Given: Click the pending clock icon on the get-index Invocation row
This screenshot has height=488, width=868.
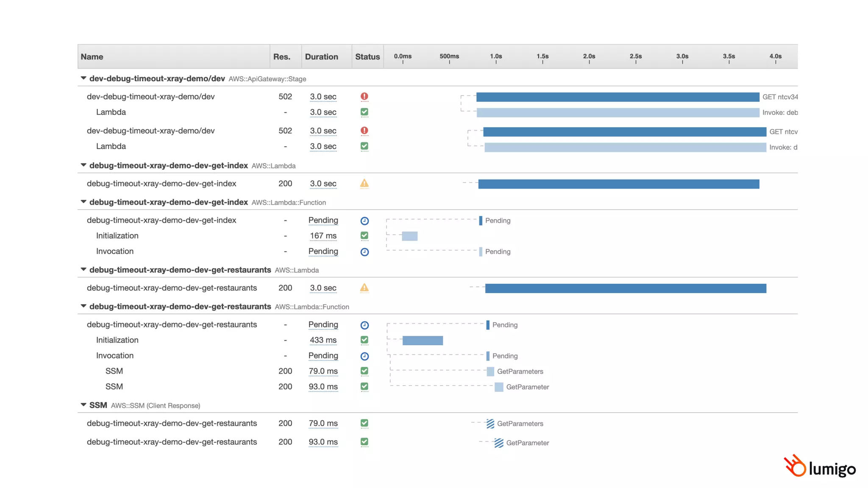Looking at the screenshot, I should click(364, 252).
